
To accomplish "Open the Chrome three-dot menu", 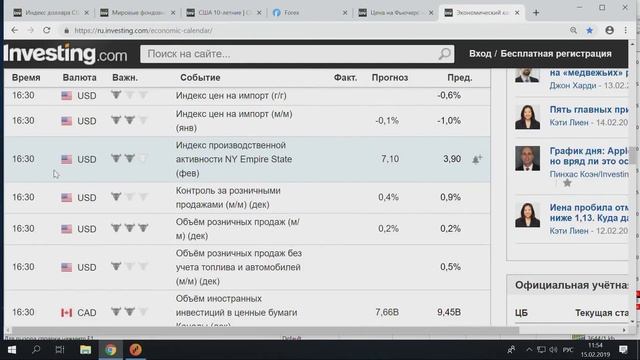I will 625,30.
